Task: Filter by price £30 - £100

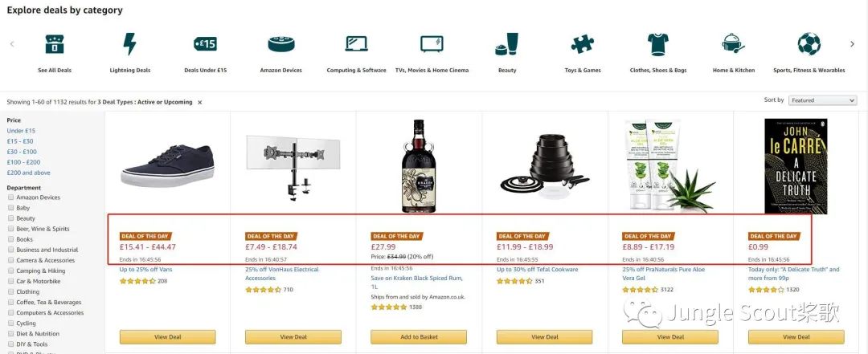Action: point(22,152)
